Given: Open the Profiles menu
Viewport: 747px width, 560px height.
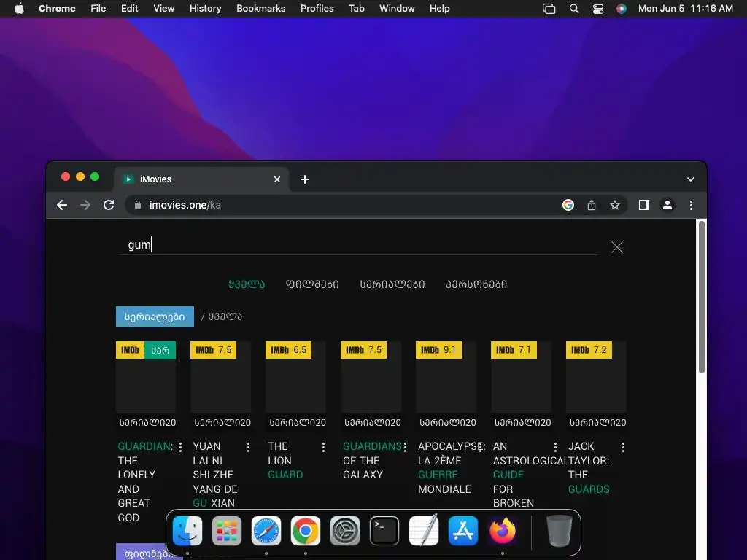Looking at the screenshot, I should 317,9.
